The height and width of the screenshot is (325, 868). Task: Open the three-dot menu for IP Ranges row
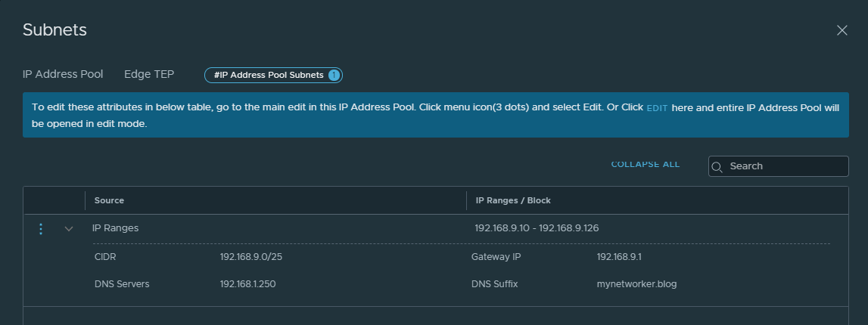pos(41,228)
